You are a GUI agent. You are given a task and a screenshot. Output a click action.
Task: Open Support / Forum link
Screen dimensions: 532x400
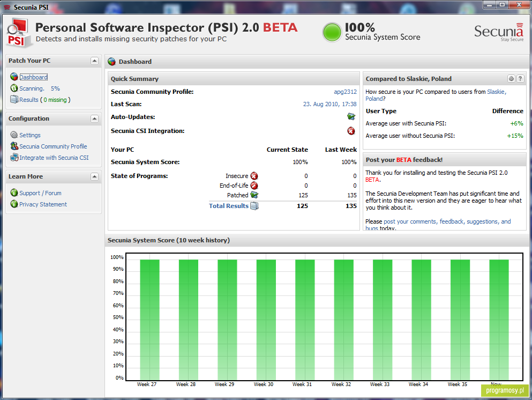[x=40, y=193]
